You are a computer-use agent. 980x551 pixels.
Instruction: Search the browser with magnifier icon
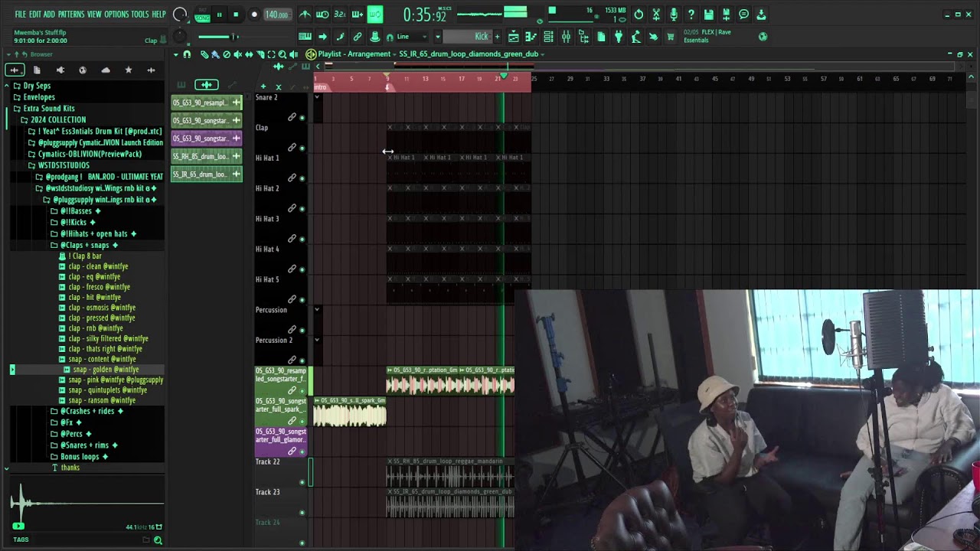click(158, 540)
